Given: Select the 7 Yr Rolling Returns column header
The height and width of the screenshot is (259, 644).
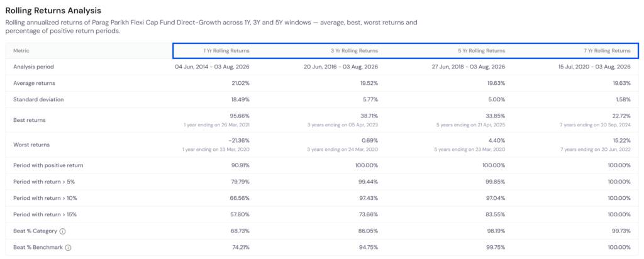Looking at the screenshot, I should point(607,51).
